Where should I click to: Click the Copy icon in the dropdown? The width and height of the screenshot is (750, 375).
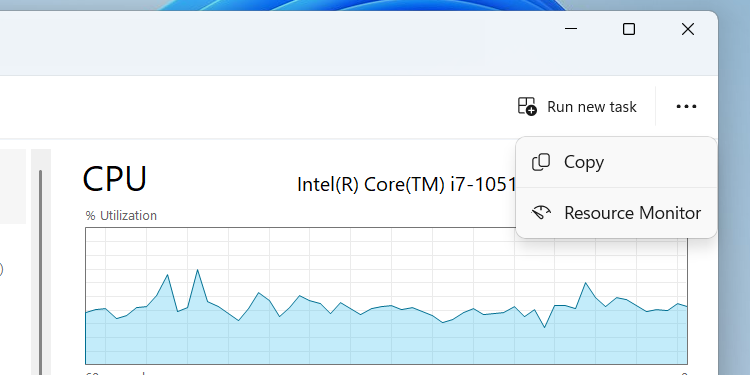point(541,162)
